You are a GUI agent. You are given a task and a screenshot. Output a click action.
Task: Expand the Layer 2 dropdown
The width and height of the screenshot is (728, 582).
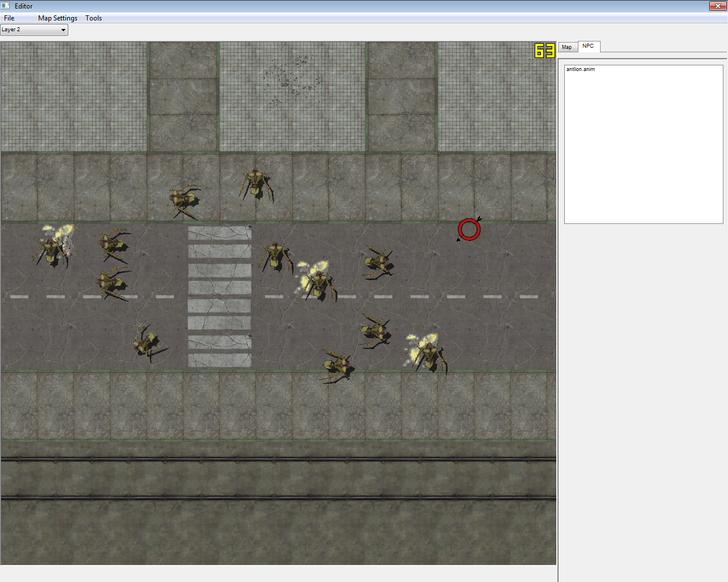[34, 30]
